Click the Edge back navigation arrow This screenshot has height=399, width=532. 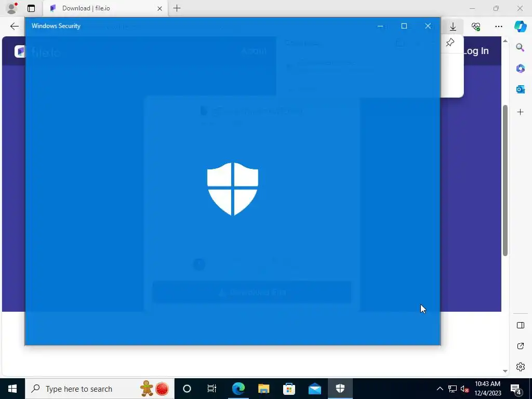(14, 26)
